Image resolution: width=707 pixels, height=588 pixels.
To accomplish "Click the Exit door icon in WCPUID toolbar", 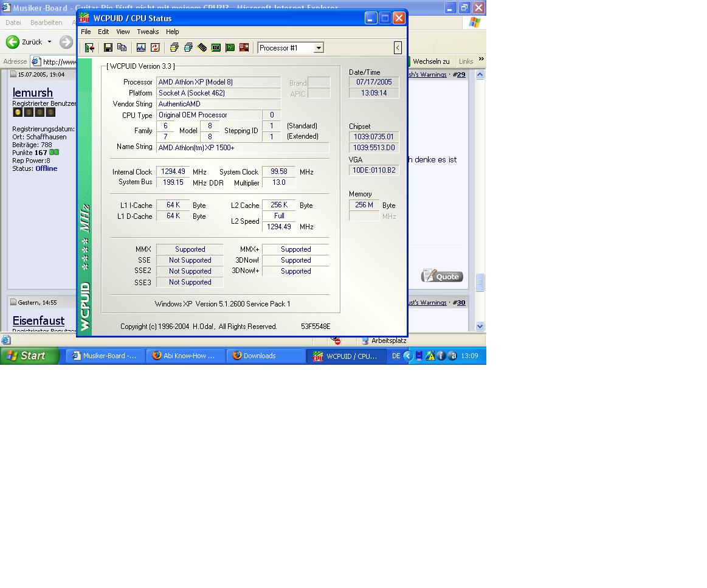I will tap(89, 48).
